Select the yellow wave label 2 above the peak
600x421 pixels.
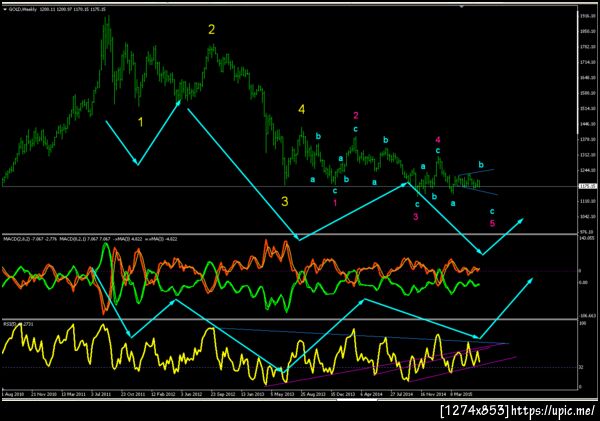coord(211,29)
